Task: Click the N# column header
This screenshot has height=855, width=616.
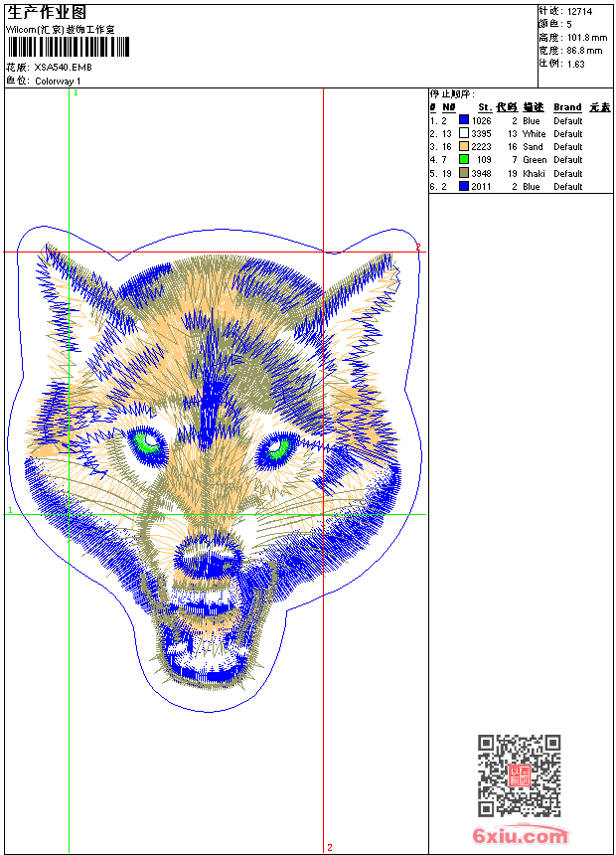Action: (x=449, y=107)
